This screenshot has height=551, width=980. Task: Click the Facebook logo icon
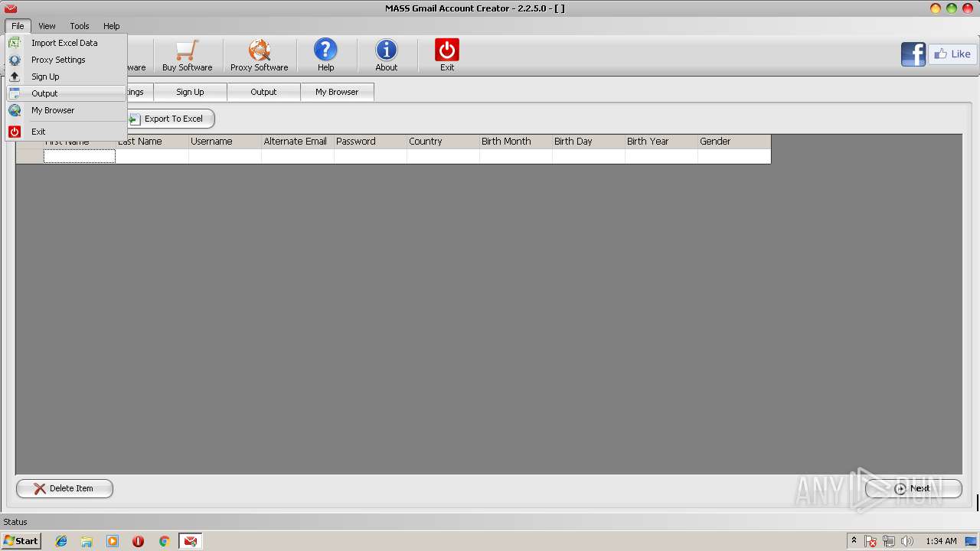click(913, 54)
